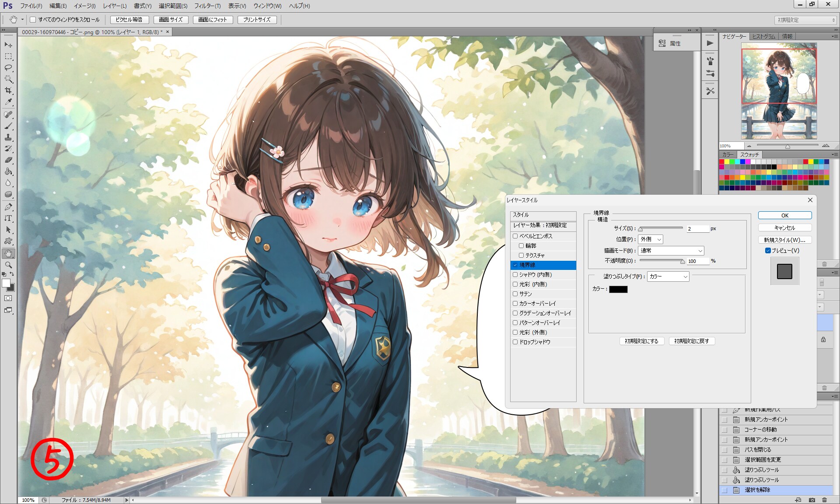Enable the Drop Shadow (ドロップシャドウ) checkbox
The height and width of the screenshot is (504, 840).
point(515,342)
